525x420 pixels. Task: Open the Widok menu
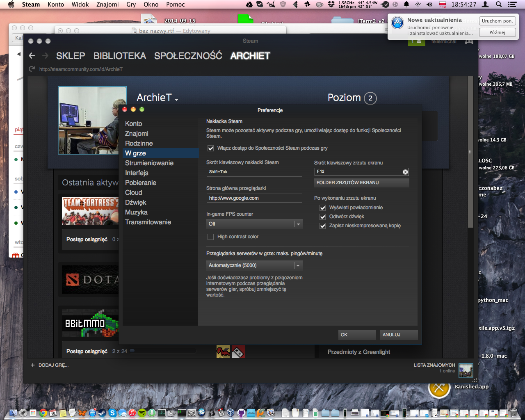(x=80, y=5)
